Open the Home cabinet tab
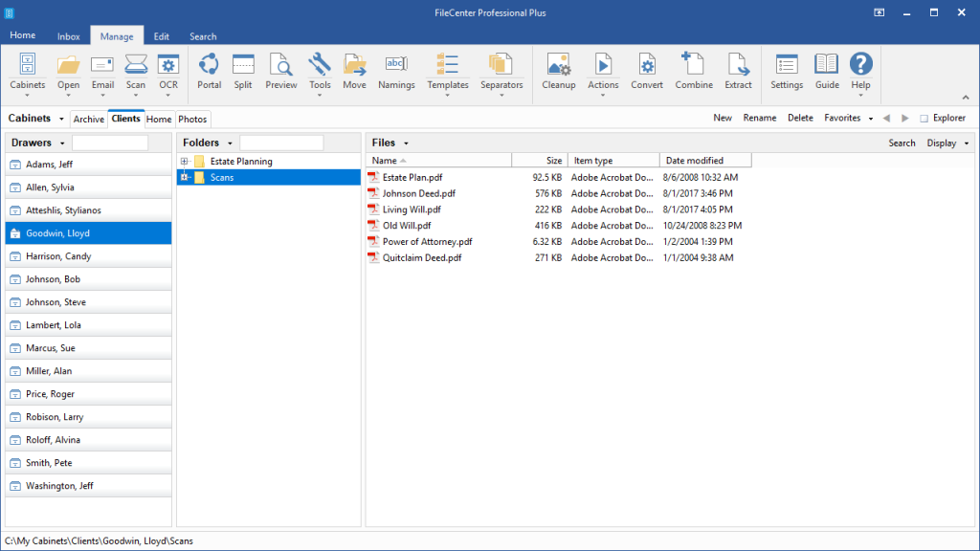 tap(159, 119)
